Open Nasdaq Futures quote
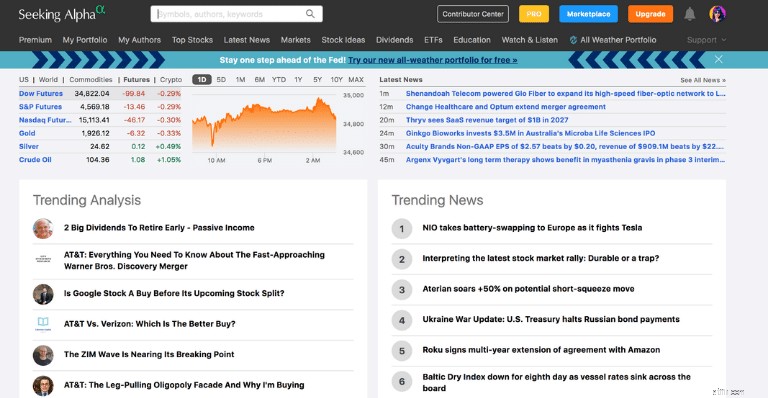Screen dimensions: 768x398 (x=45, y=120)
